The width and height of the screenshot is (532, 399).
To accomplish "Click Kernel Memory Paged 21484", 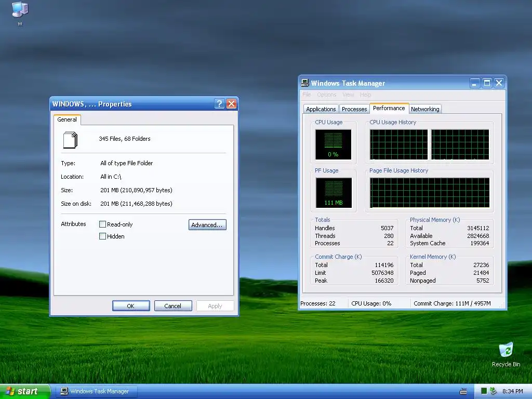I will coord(481,273).
